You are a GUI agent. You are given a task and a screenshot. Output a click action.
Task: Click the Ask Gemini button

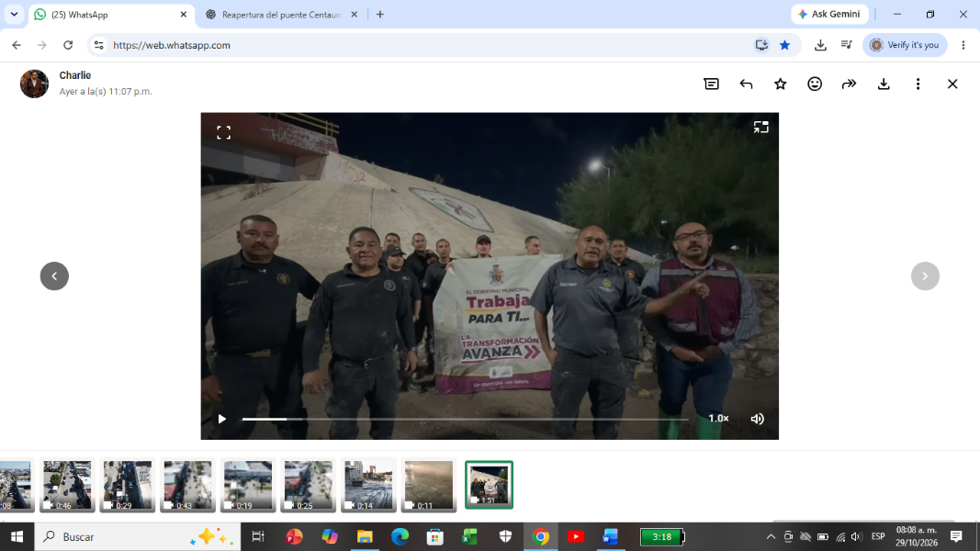tap(829, 15)
